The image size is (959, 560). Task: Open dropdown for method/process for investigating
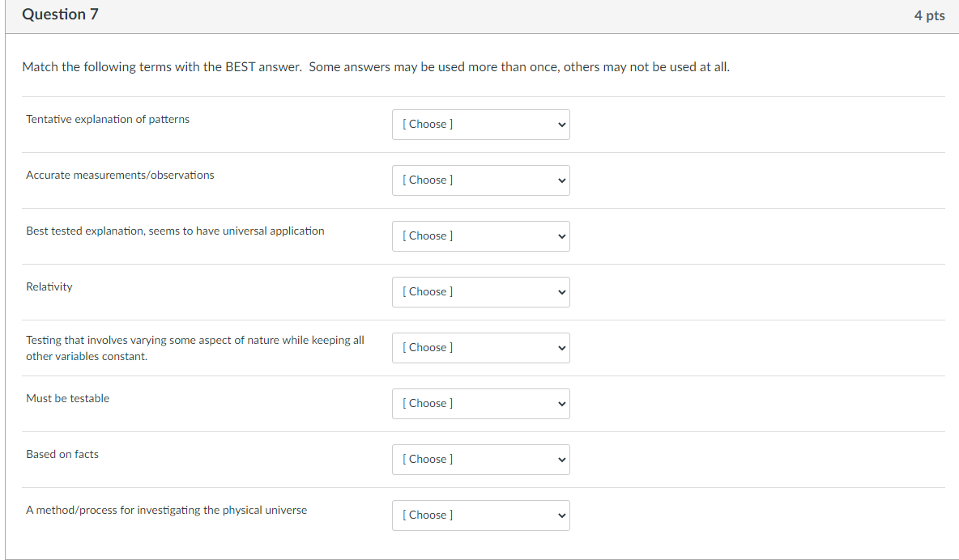click(x=481, y=515)
